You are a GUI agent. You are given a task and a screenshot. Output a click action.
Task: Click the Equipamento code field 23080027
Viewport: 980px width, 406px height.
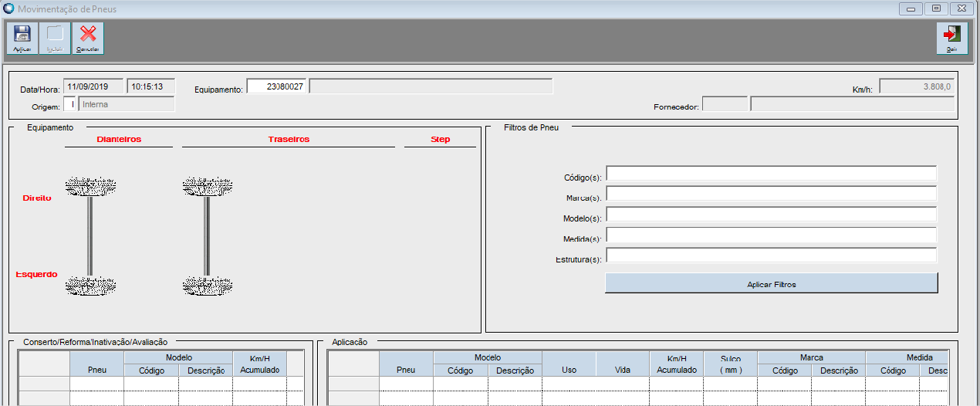pos(277,86)
